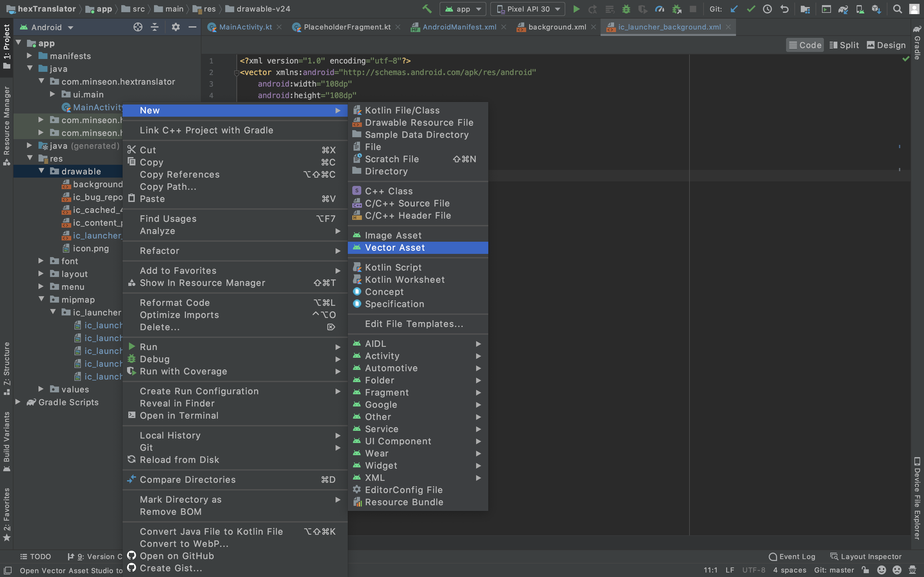The image size is (924, 577).
Task: Click the Layout Inspector button
Action: coord(866,556)
